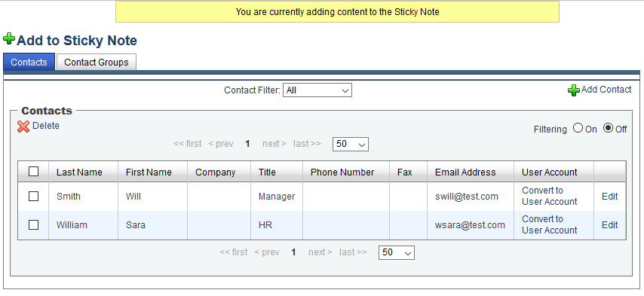Check the box for William row
644x296 pixels.
34,224
